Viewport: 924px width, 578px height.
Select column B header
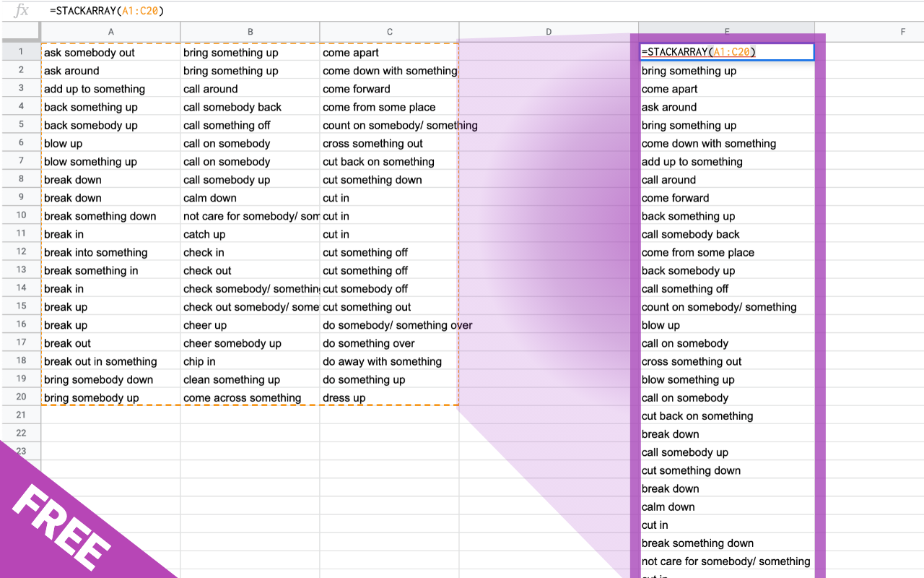(x=250, y=32)
